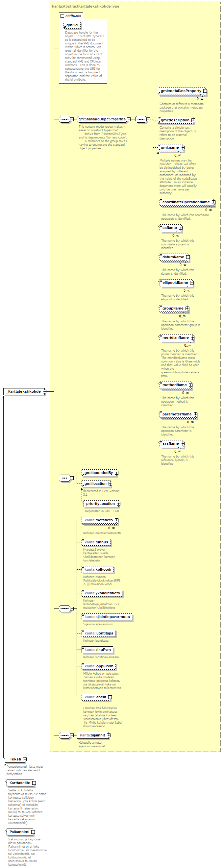224x868 pixels.
Task: Click sequence compositor for kanta elements group
Action: click(64, 608)
